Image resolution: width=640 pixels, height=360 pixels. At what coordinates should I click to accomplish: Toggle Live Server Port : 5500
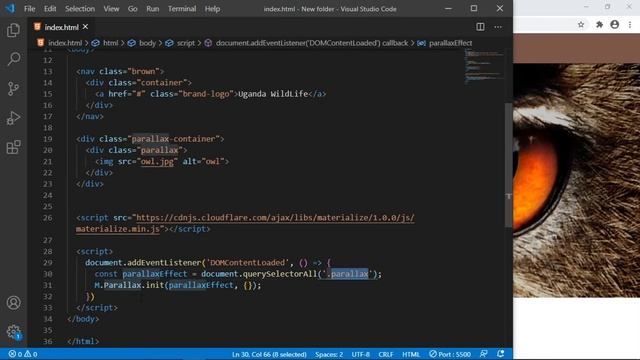tap(450, 354)
